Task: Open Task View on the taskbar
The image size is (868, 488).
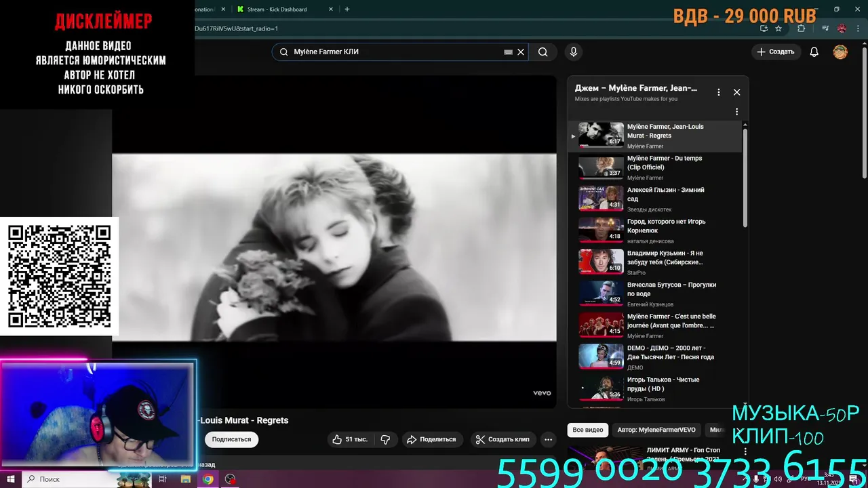Action: tap(163, 479)
